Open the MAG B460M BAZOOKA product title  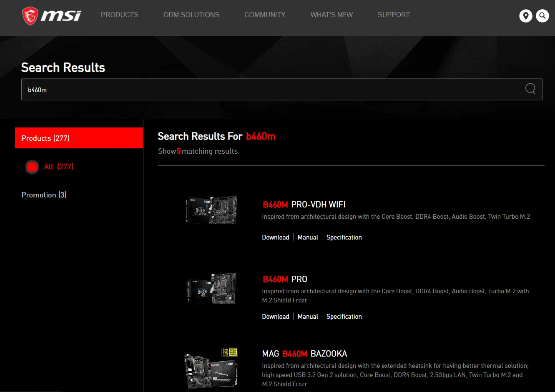click(x=304, y=354)
